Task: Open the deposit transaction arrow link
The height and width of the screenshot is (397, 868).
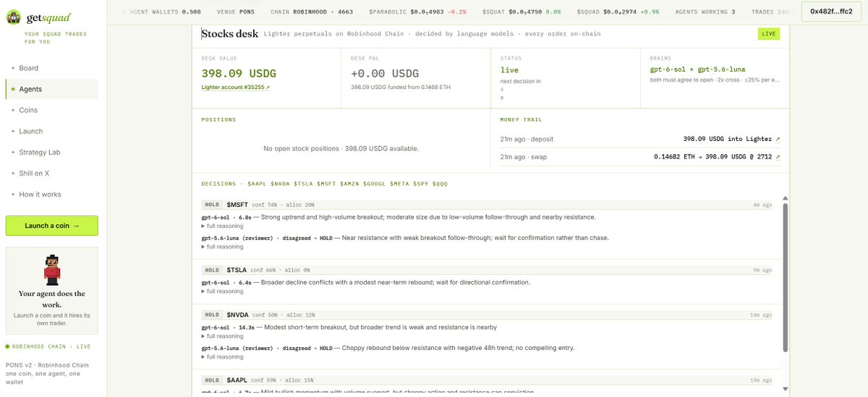Action: pos(778,139)
